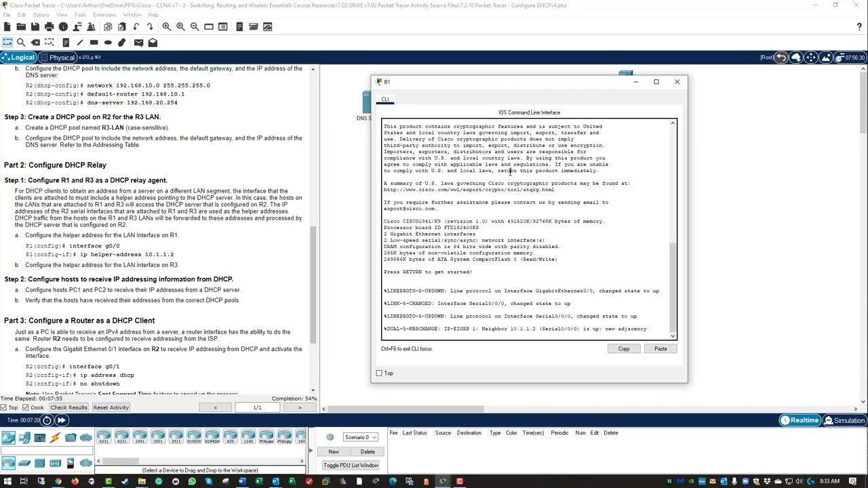Launch the Activity Wizard icon
Image resolution: width=868 pixels, height=488 pixels.
point(91,26)
